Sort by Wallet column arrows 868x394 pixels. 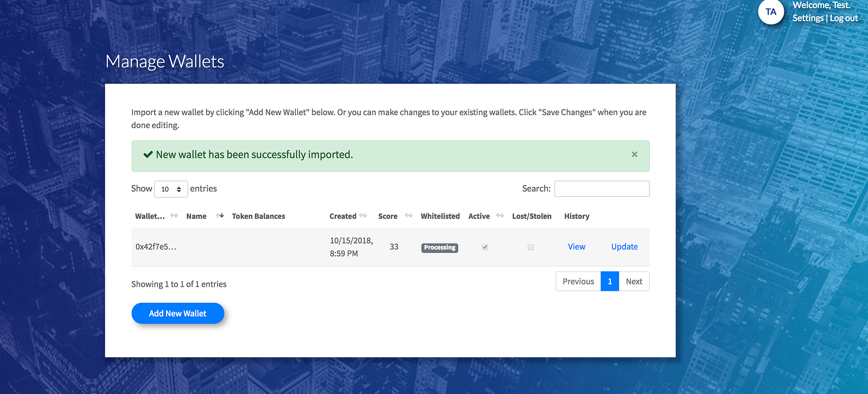point(174,216)
